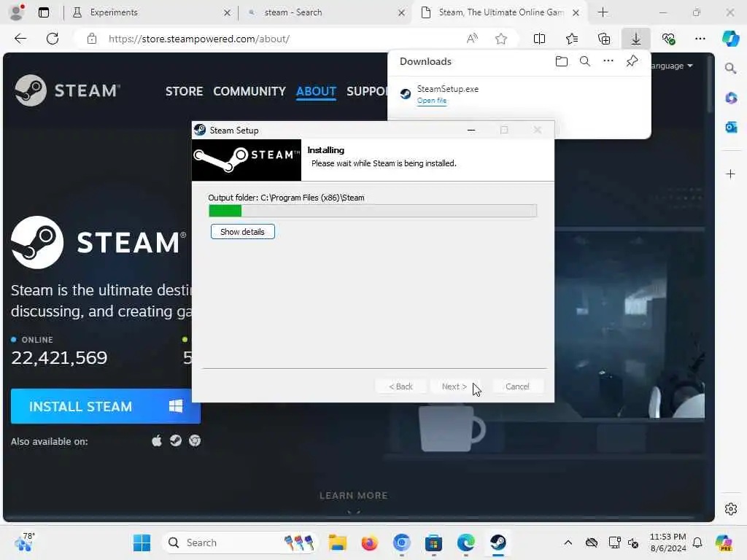This screenshot has width=747, height=560.
Task: Open the taskbar clock showing 11:53 PM
Action: tap(668, 542)
